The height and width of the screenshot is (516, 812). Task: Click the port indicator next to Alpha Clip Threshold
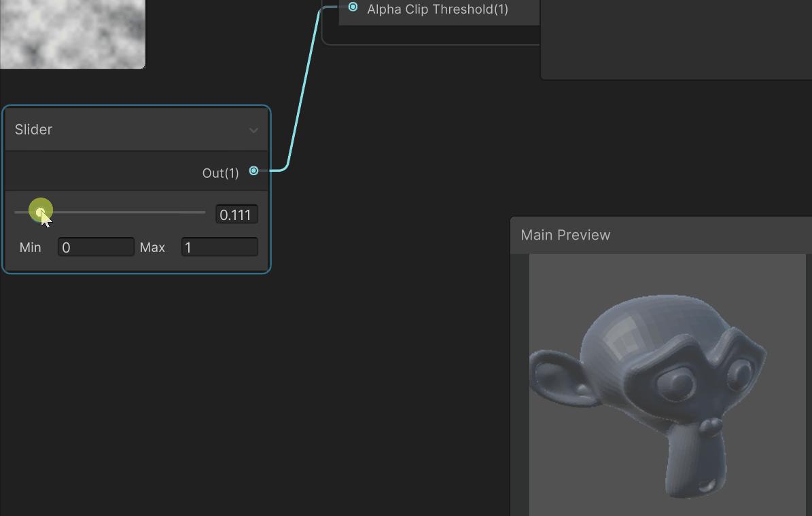click(x=353, y=7)
